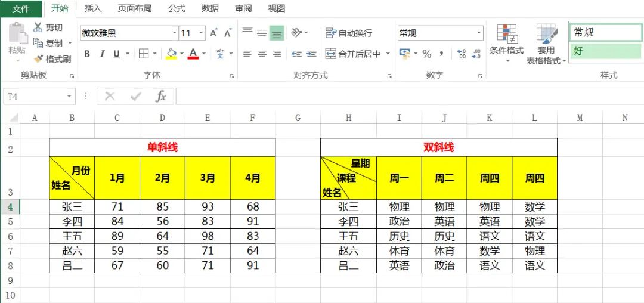The image size is (644, 303).
Task: Align text to top of cell
Action: (247, 32)
